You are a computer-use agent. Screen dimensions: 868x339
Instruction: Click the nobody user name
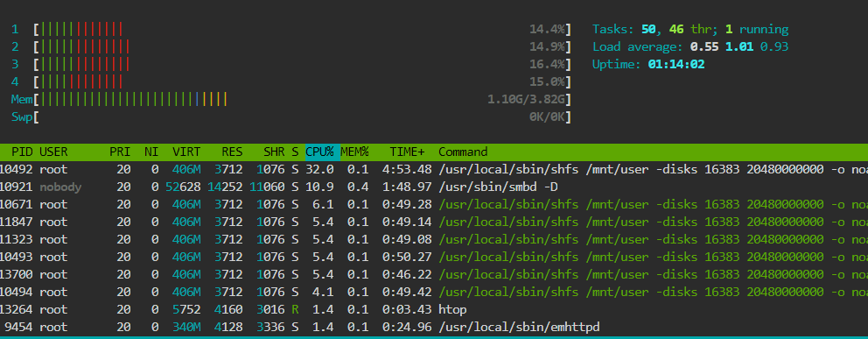[x=60, y=187]
